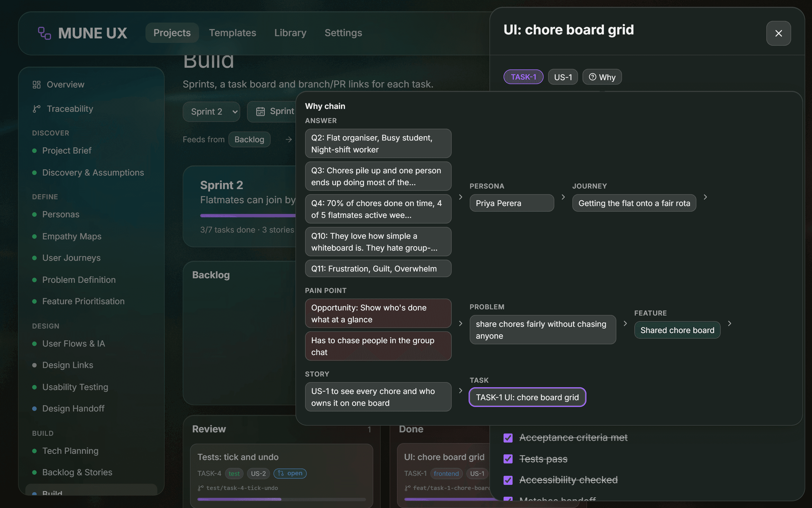Image resolution: width=812 pixels, height=508 pixels.
Task: Click the Q11: Frustration, Guilt, Overwhelm chip
Action: click(378, 268)
